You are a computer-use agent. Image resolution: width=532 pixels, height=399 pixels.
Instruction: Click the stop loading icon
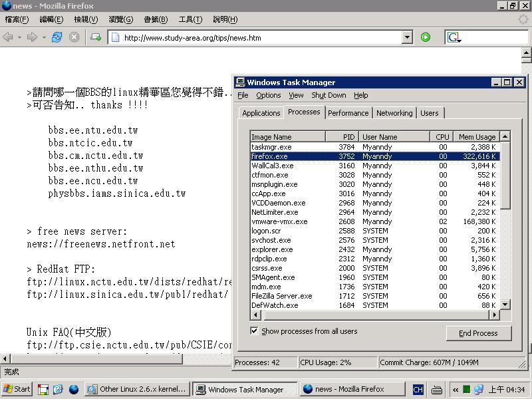(74, 38)
